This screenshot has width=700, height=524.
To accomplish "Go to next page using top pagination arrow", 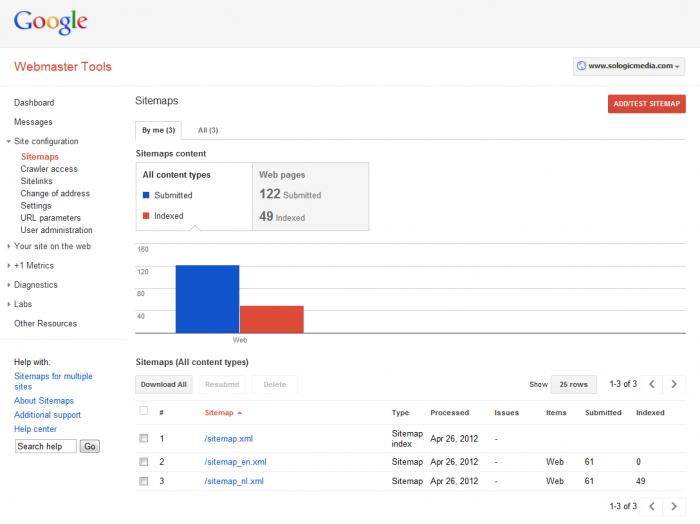I will click(x=675, y=384).
